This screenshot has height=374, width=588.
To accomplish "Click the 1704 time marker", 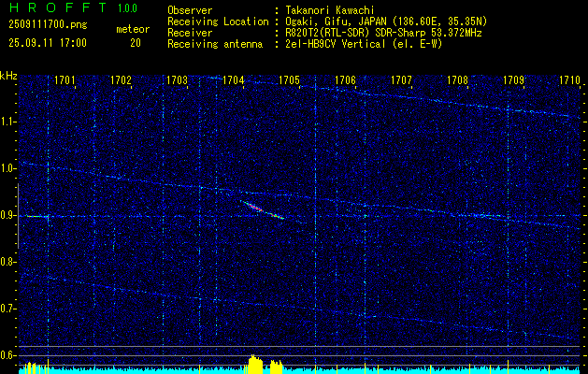I will click(234, 80).
